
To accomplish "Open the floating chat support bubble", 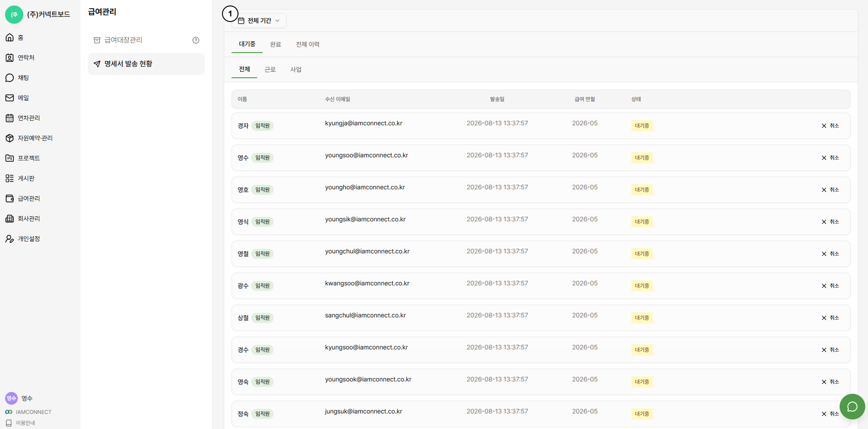I will point(852,407).
